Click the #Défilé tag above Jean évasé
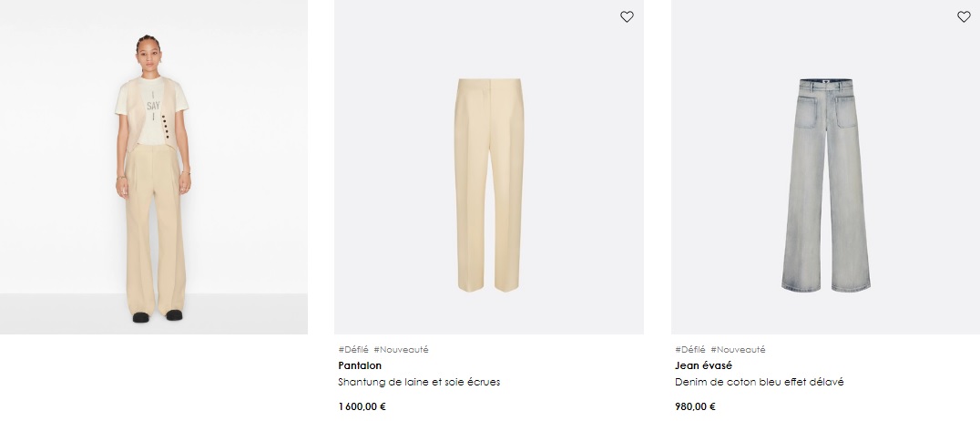 coord(690,350)
